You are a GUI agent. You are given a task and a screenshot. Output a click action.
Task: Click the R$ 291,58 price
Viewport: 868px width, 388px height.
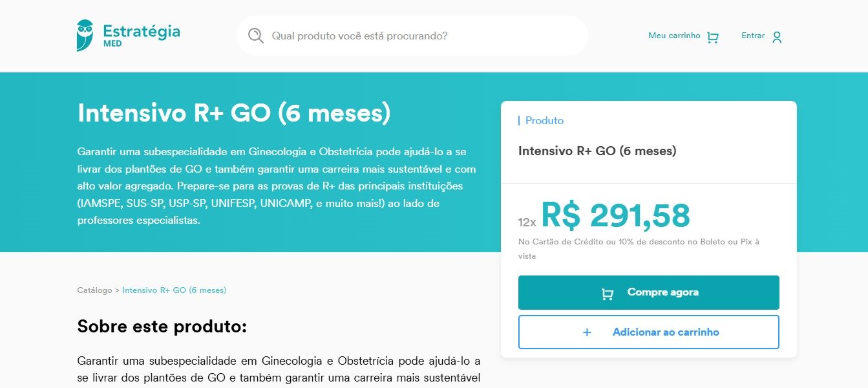pos(615,216)
